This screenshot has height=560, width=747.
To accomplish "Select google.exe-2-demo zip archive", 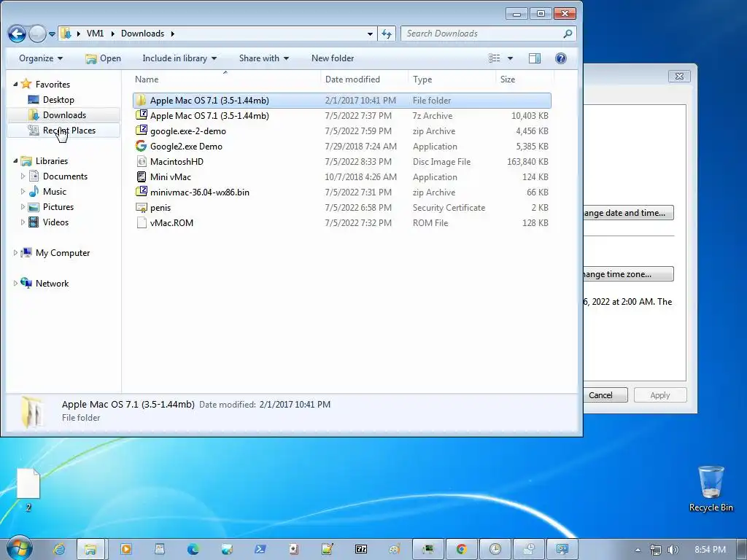I will (341, 131).
